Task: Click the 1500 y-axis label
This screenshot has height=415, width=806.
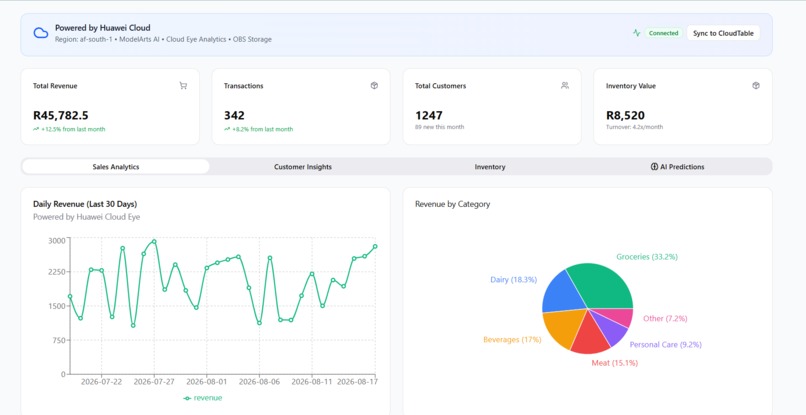Action: (57, 306)
